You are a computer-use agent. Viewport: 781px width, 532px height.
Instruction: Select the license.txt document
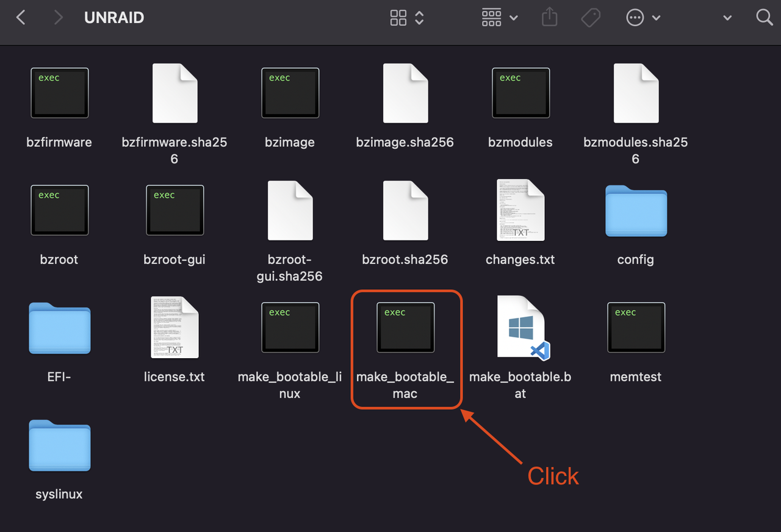tap(175, 328)
